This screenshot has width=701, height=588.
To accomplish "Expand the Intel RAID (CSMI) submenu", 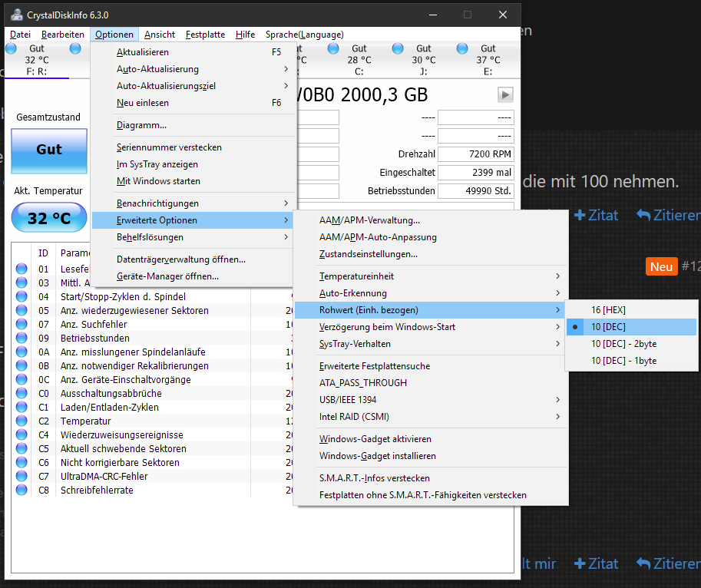I will [x=431, y=417].
